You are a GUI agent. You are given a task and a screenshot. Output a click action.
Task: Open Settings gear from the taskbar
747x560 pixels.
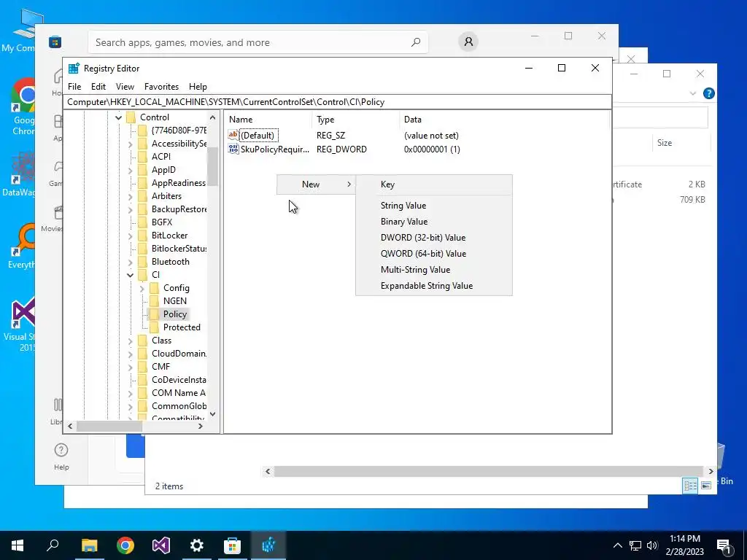197,545
